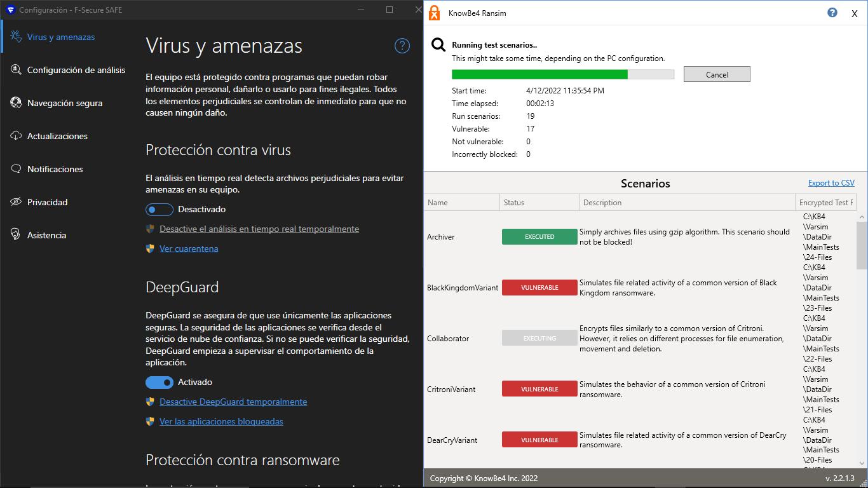Click the VULNERABLE badge for BlackKingdomVariant
The width and height of the screenshot is (868, 488).
point(539,288)
